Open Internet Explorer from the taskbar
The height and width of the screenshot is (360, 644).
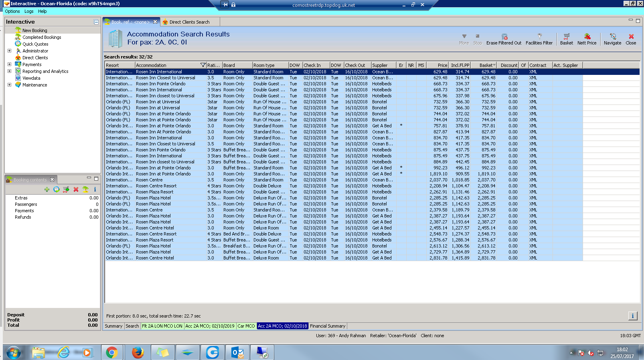tap(64, 353)
